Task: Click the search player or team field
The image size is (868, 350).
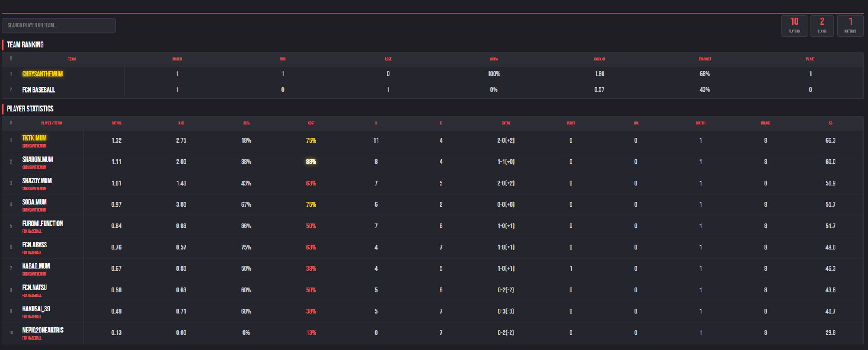Action: click(x=59, y=25)
